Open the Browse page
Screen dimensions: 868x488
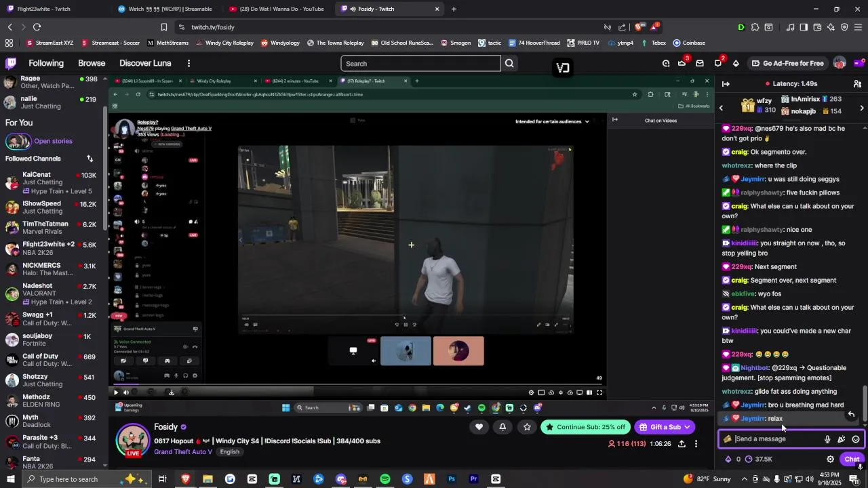[92, 63]
